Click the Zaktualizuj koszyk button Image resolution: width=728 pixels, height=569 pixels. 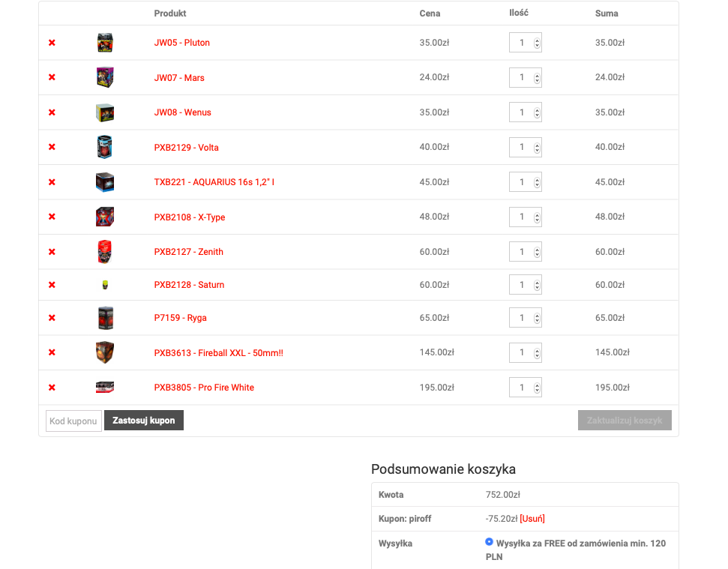625,421
